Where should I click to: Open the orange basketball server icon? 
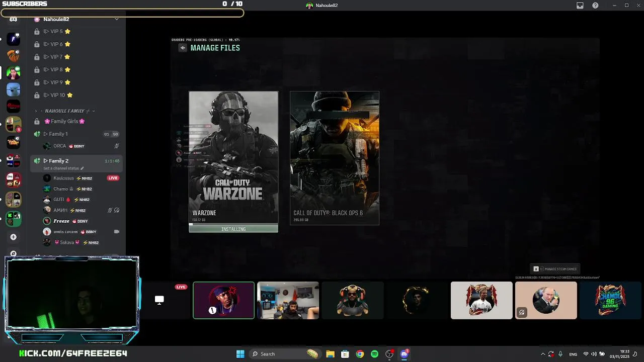coord(14,55)
